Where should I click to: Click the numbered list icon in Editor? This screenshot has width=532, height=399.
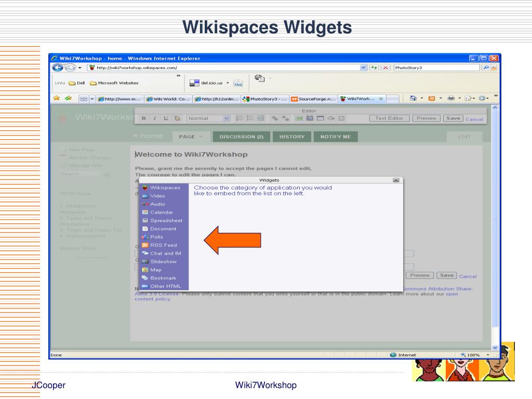(240, 118)
